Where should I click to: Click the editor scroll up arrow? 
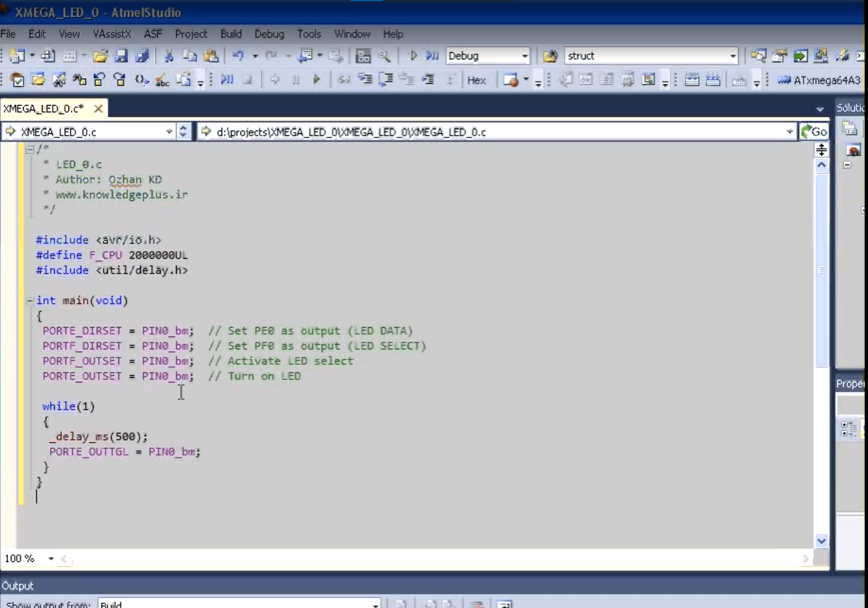(x=821, y=165)
